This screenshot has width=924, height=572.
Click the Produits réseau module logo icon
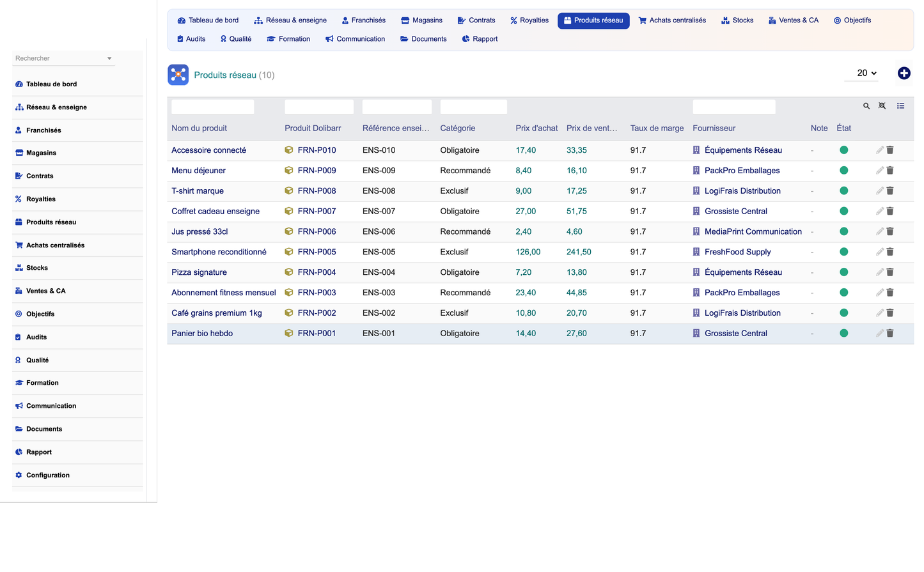tap(178, 75)
